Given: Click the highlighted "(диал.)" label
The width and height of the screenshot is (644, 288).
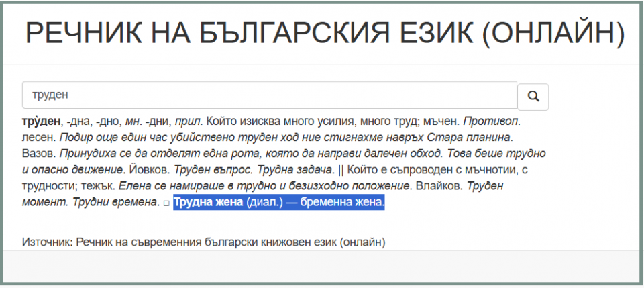Looking at the screenshot, I should click(265, 203).
